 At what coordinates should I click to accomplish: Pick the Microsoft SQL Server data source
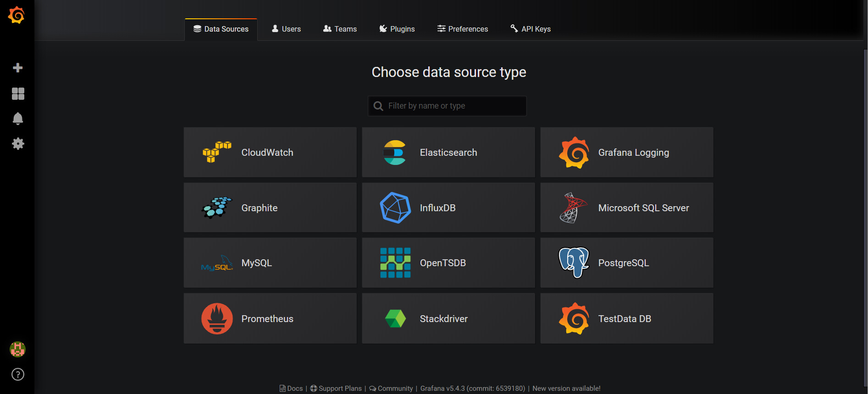(x=627, y=208)
